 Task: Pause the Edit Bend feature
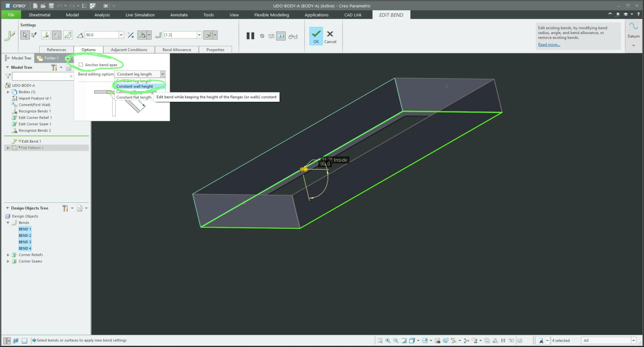[250, 36]
